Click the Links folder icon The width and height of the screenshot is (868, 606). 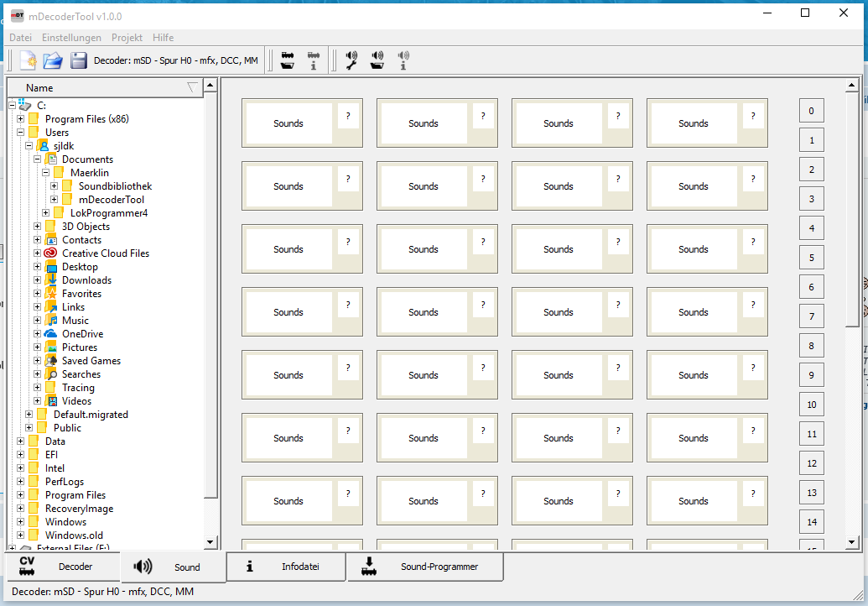(x=51, y=307)
